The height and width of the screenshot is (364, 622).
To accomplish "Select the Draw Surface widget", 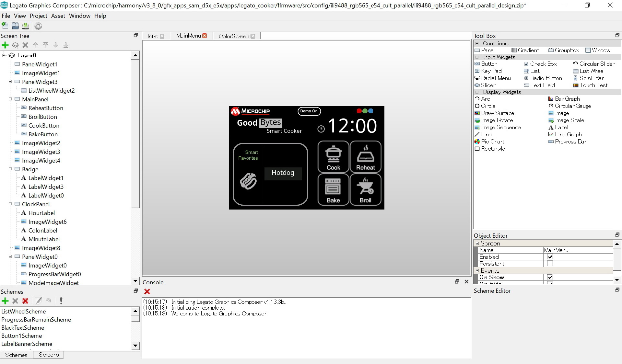I will point(494,113).
